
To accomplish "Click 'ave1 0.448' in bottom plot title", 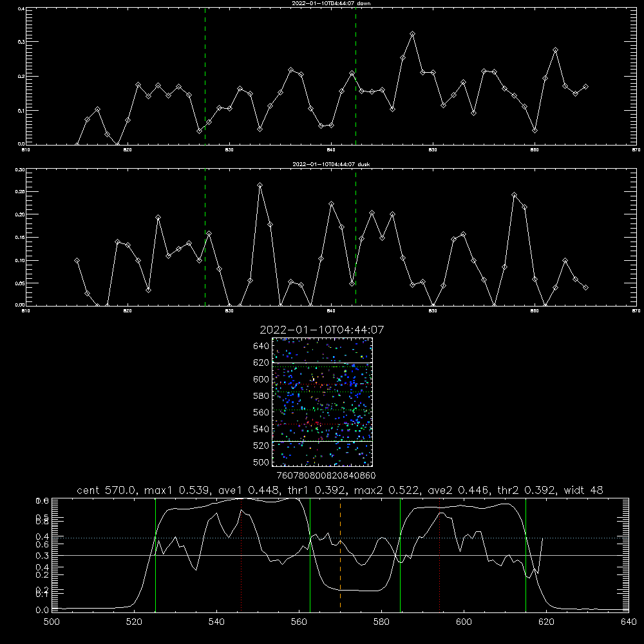I will pyautogui.click(x=249, y=490).
